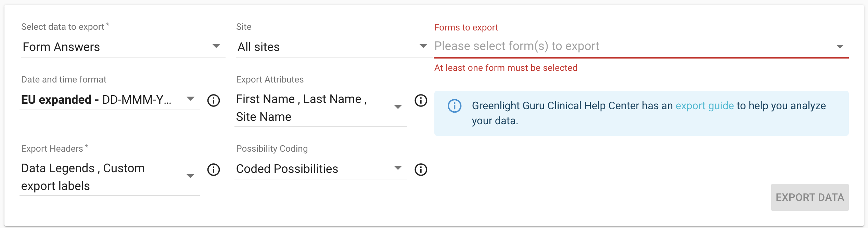Expand Possibility Coding dropdown arrow
Image resolution: width=868 pixels, height=228 pixels.
398,168
